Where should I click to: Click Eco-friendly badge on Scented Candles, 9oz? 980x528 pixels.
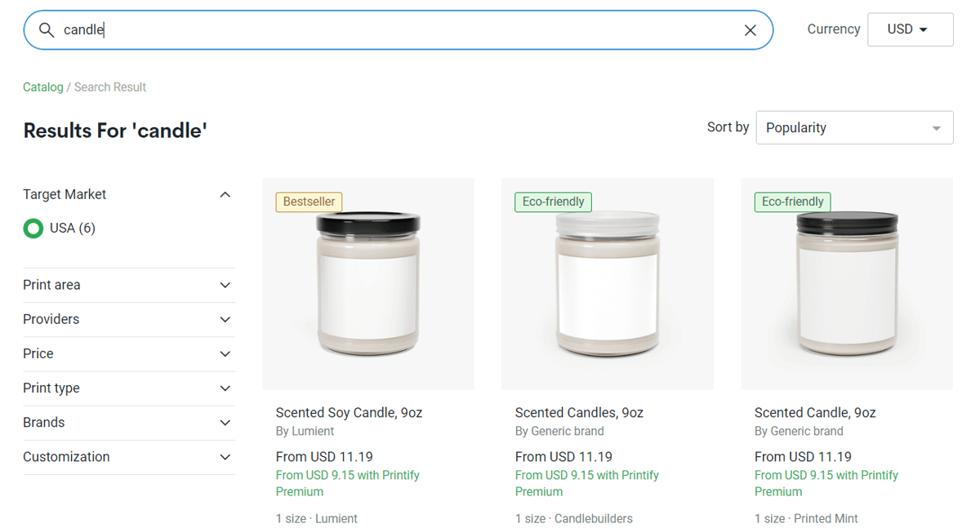553,202
